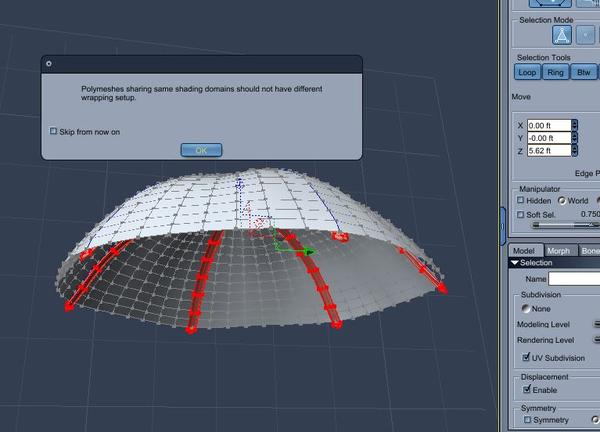Click the Btw selection tool
Screen dimensions: 600x432
[x=584, y=72]
